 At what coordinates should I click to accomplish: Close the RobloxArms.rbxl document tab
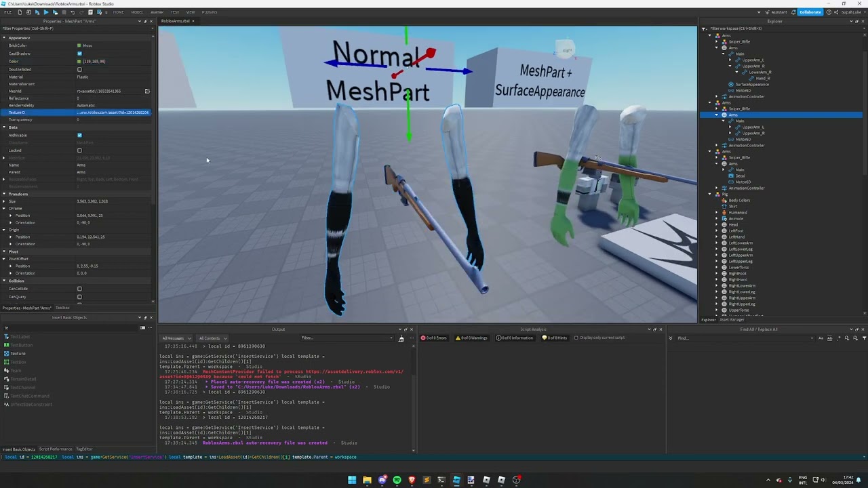click(x=193, y=21)
